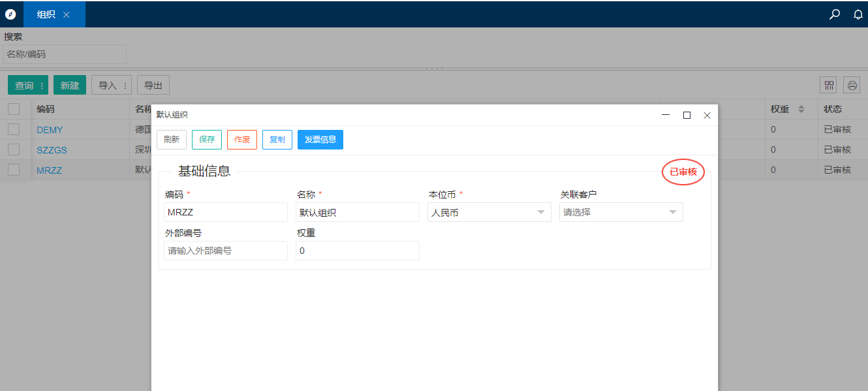This screenshot has width=868, height=391.
Task: Close the 组织 tab with X icon
Action: point(66,14)
